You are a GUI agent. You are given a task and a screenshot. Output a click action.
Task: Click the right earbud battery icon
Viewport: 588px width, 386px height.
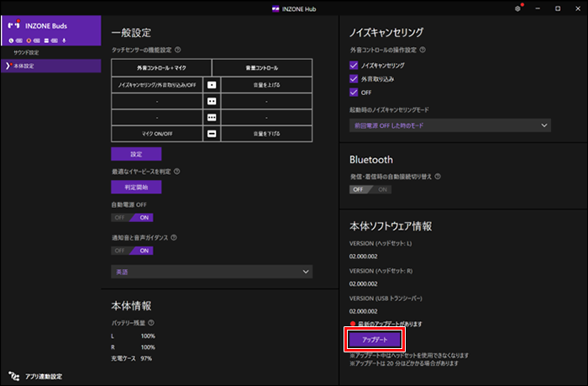[37, 40]
